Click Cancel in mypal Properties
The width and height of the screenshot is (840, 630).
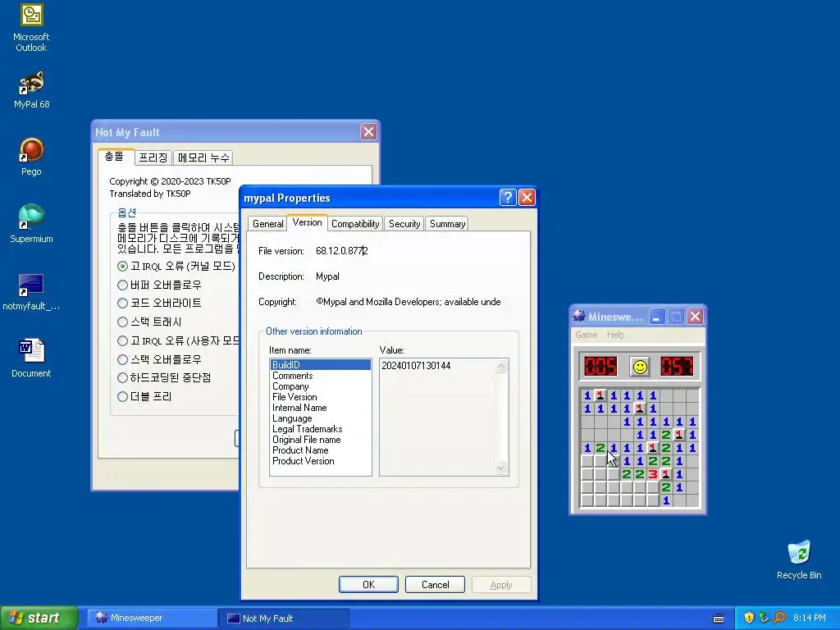[435, 584]
